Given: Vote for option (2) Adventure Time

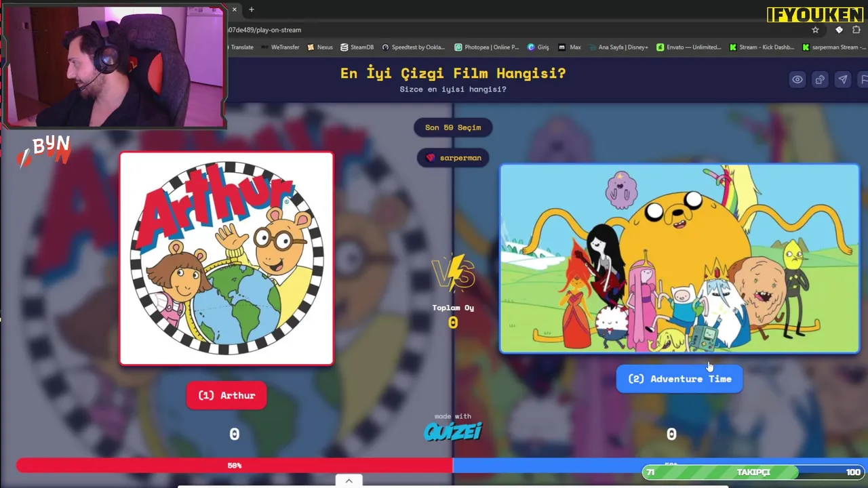Looking at the screenshot, I should click(x=679, y=379).
